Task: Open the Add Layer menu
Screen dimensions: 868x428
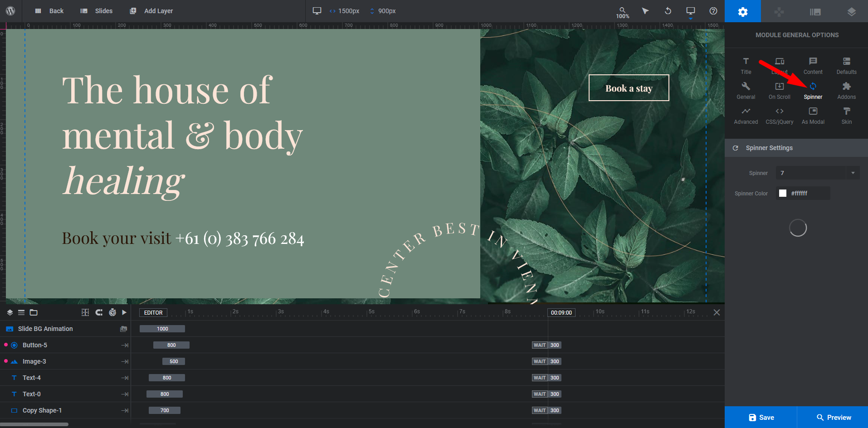Action: [151, 11]
